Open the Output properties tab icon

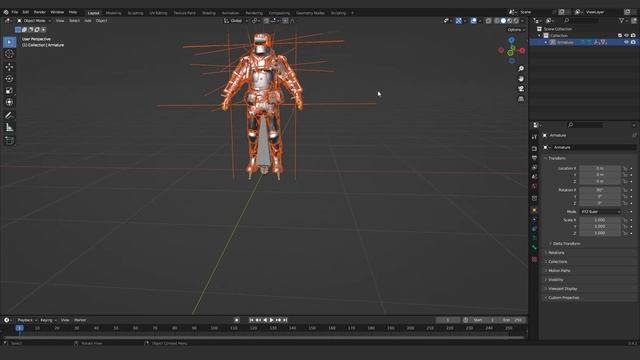pos(534,158)
